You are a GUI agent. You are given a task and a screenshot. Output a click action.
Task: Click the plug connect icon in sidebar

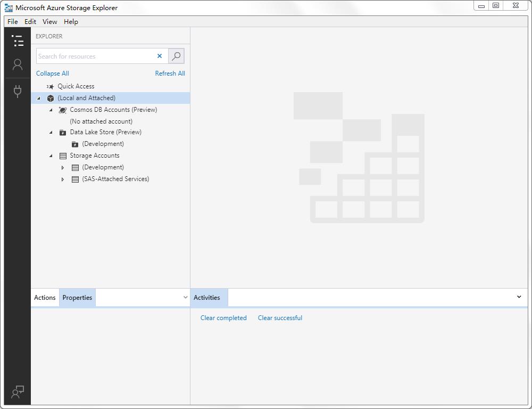(18, 91)
